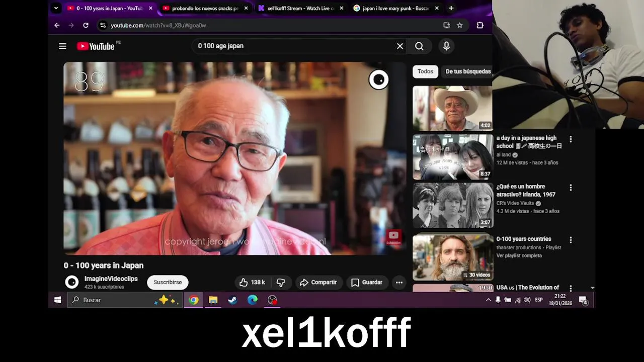644x362 pixels.
Task: Start voice search with the microphone icon
Action: (x=446, y=46)
